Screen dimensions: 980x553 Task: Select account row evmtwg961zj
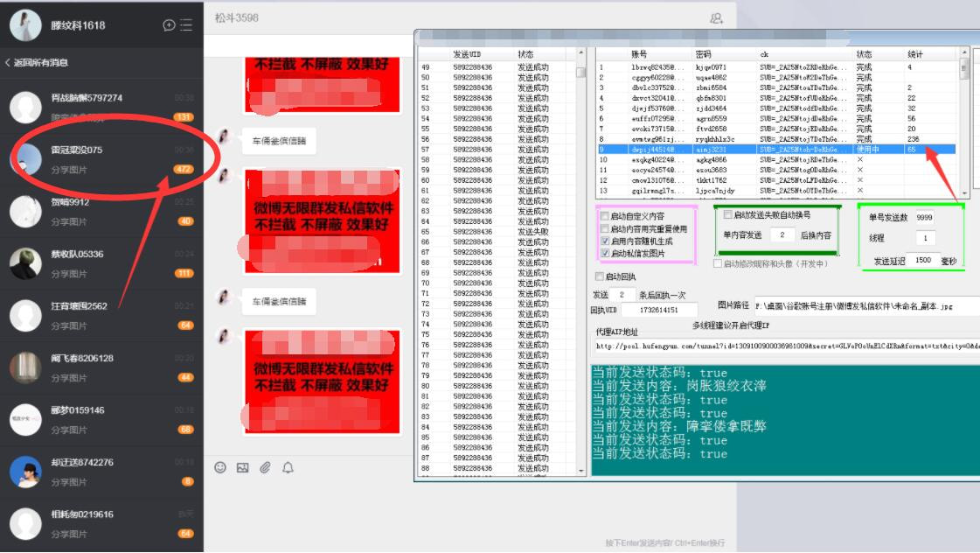pyautogui.click(x=776, y=139)
